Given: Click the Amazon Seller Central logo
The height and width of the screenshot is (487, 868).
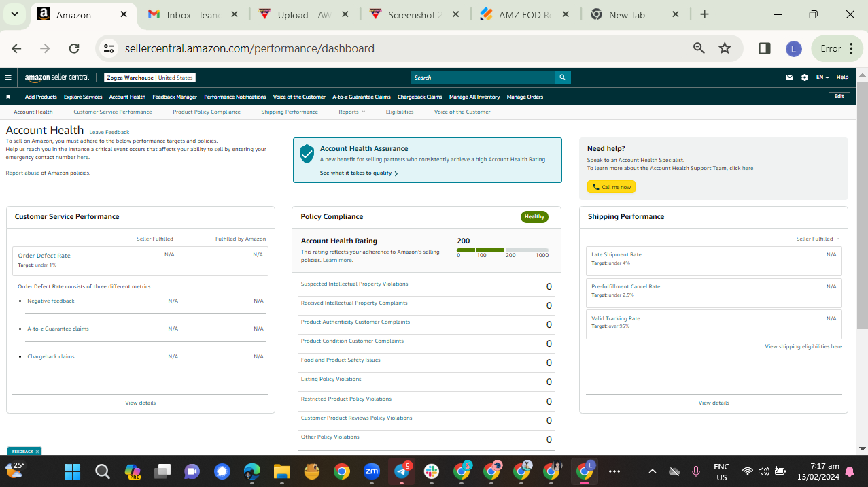Looking at the screenshot, I should pos(57,78).
